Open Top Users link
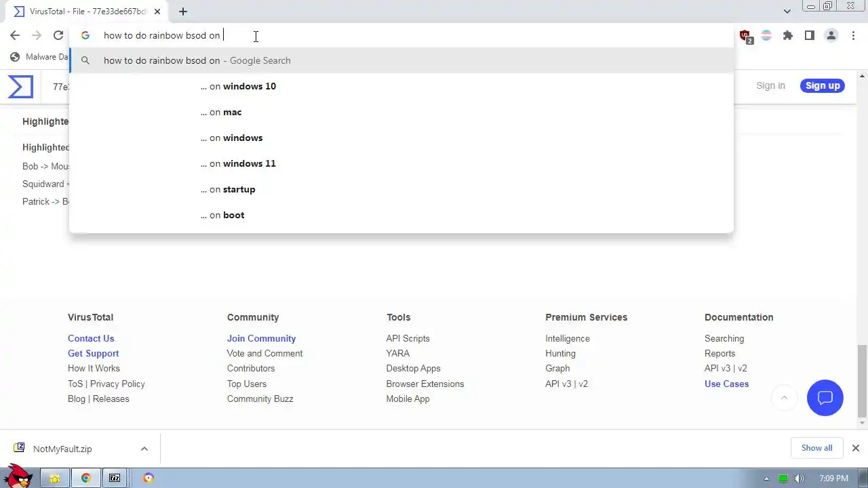868x488 pixels. (247, 384)
